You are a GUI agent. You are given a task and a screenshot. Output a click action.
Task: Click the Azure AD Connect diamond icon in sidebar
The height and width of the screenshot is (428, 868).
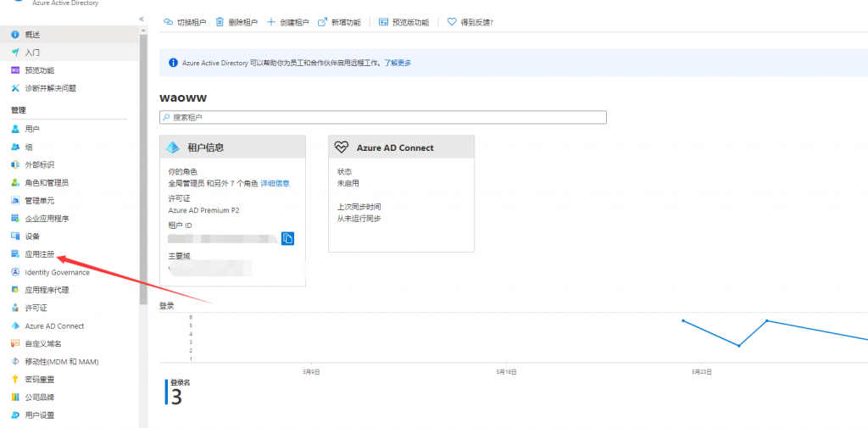coord(15,325)
